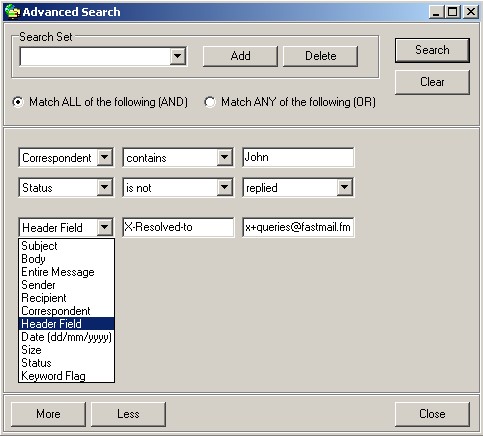The width and height of the screenshot is (483, 436).
Task: Click the Search button
Action: pos(432,50)
